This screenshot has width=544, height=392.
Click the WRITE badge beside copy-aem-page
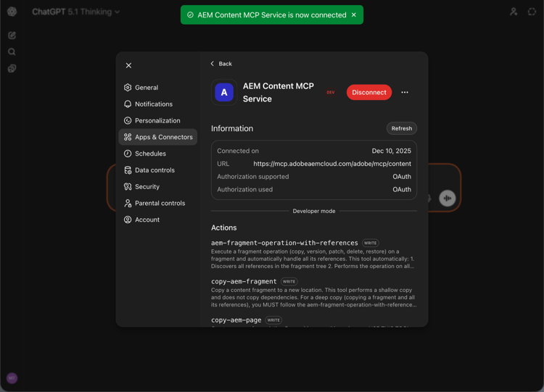coord(273,320)
